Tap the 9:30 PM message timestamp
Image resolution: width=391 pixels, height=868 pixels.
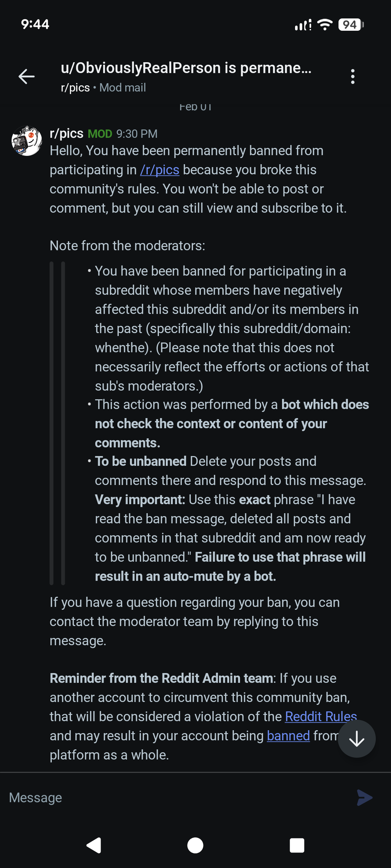[137, 134]
